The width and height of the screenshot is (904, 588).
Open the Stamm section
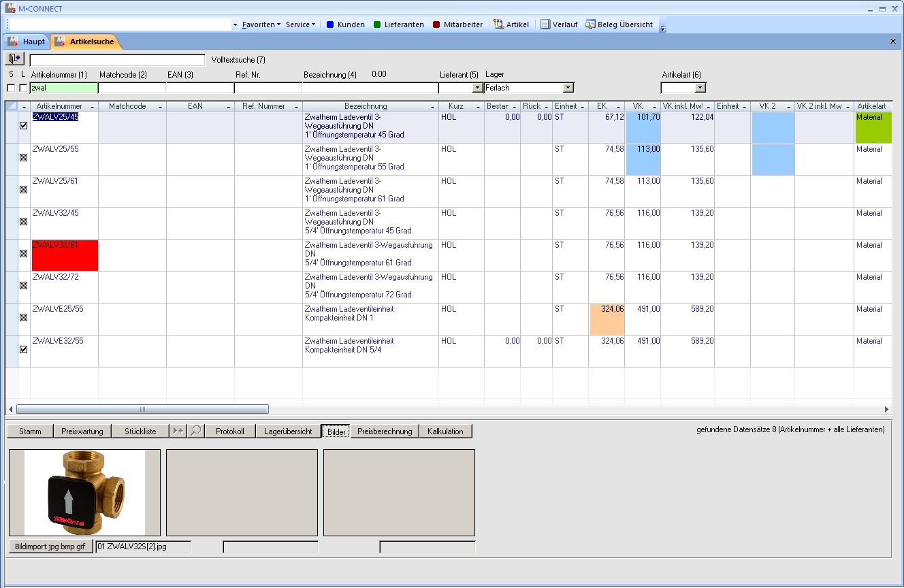(30, 431)
